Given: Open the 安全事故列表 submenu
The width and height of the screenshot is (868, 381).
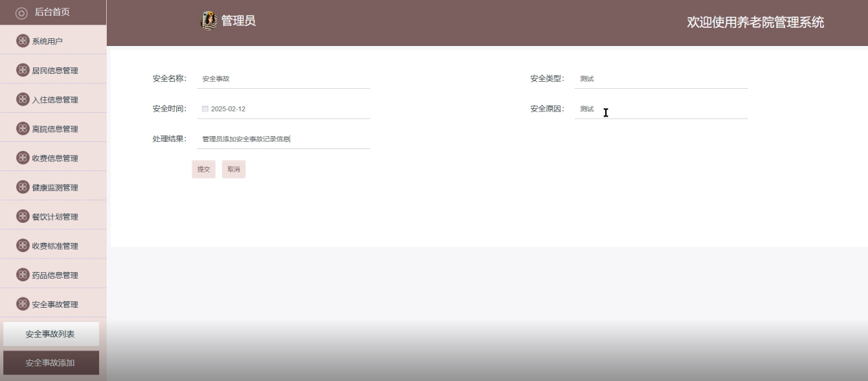Looking at the screenshot, I should tap(51, 334).
